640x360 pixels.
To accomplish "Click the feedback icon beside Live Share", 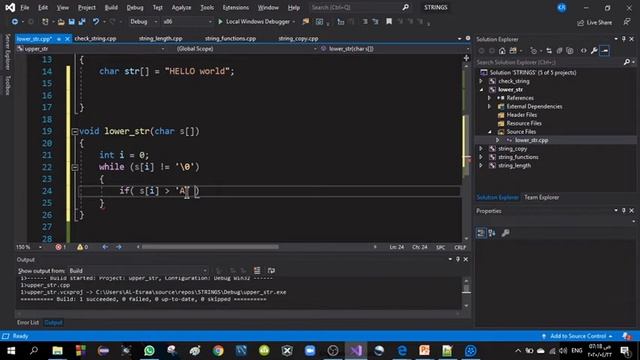I will coord(627,22).
